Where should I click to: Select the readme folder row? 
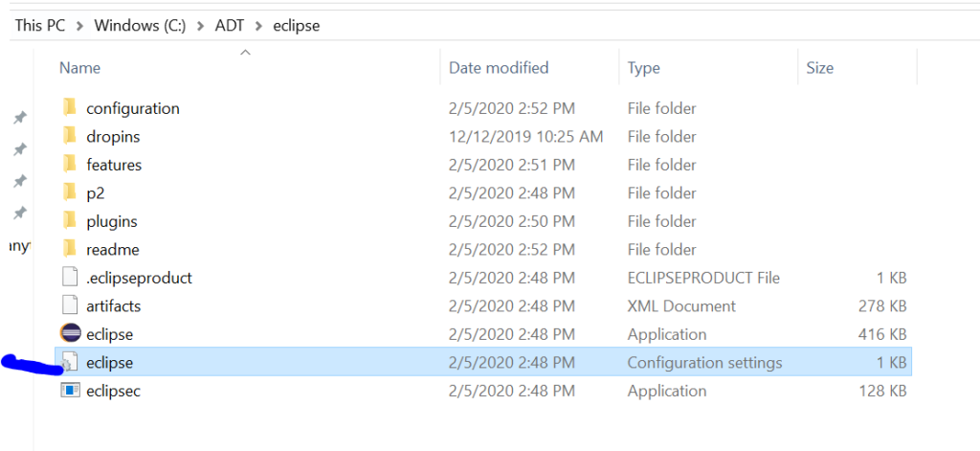click(483, 250)
